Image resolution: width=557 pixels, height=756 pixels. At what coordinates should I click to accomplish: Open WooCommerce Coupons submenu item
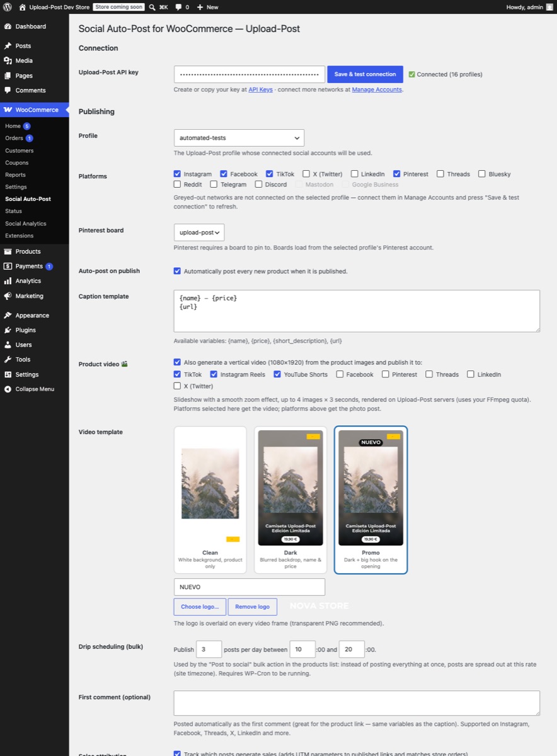tap(17, 163)
